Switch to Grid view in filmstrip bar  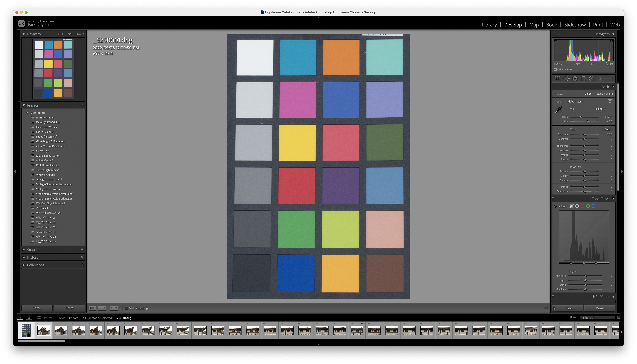(39, 318)
